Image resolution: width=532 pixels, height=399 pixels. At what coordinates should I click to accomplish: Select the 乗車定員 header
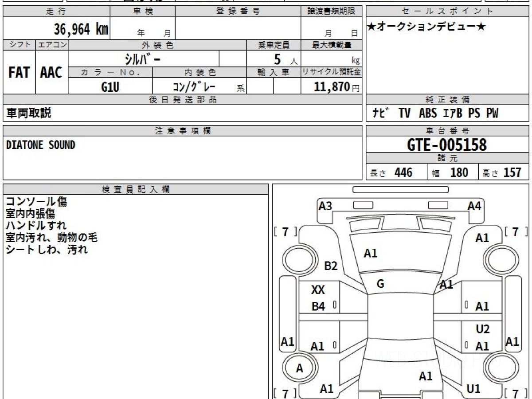[x=274, y=45]
